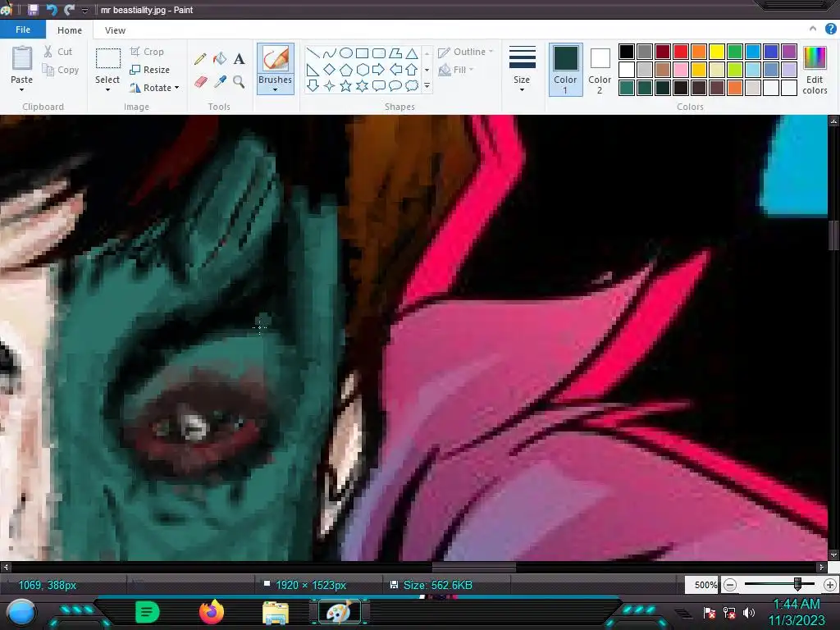The image size is (840, 630).
Task: Pick the Rounded rectangular callout shape
Action: [x=379, y=85]
